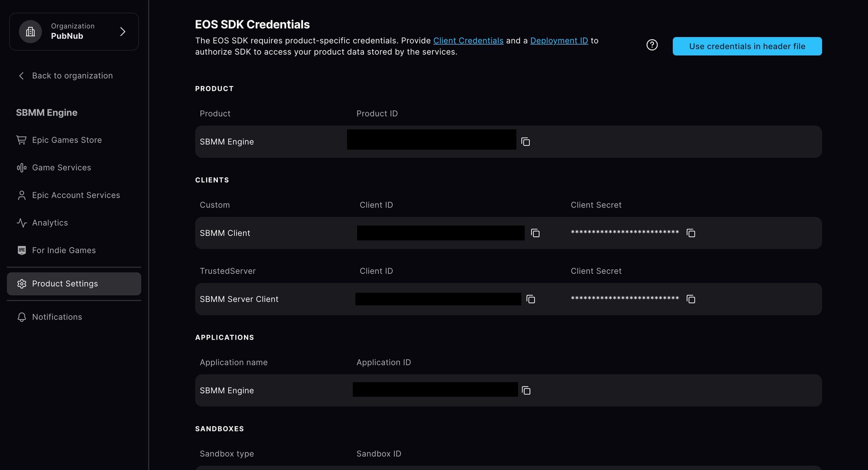The width and height of the screenshot is (868, 470).
Task: Copy the SBMM Client's Client ID
Action: (x=535, y=233)
